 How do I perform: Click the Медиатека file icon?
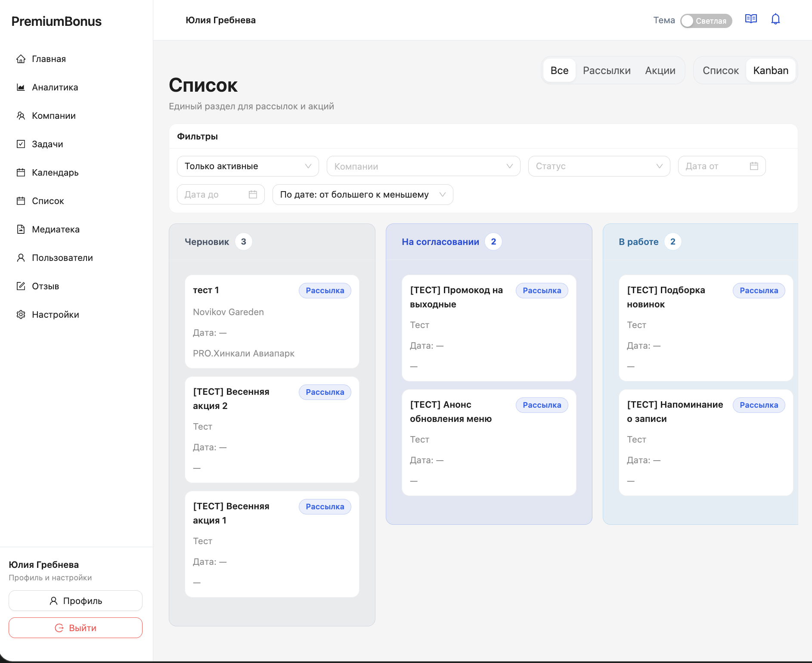pos(21,229)
